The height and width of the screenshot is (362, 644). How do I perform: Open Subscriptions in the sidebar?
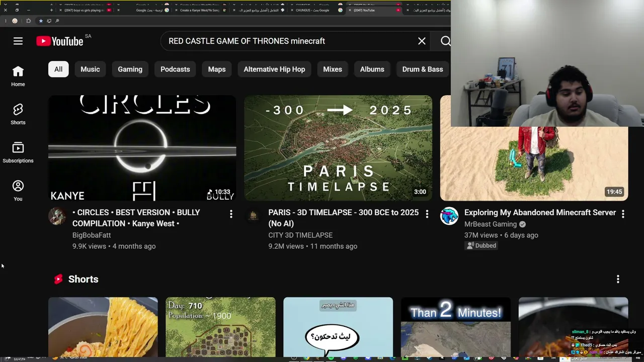click(18, 152)
